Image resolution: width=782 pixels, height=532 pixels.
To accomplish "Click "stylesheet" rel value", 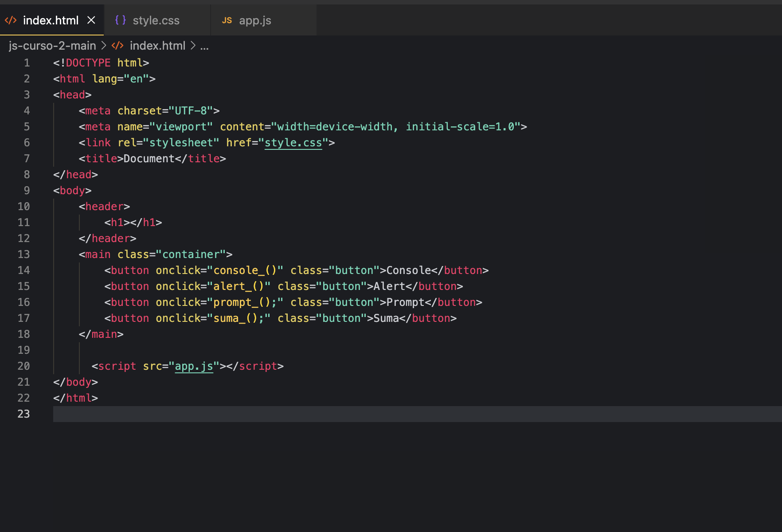I will (x=181, y=143).
